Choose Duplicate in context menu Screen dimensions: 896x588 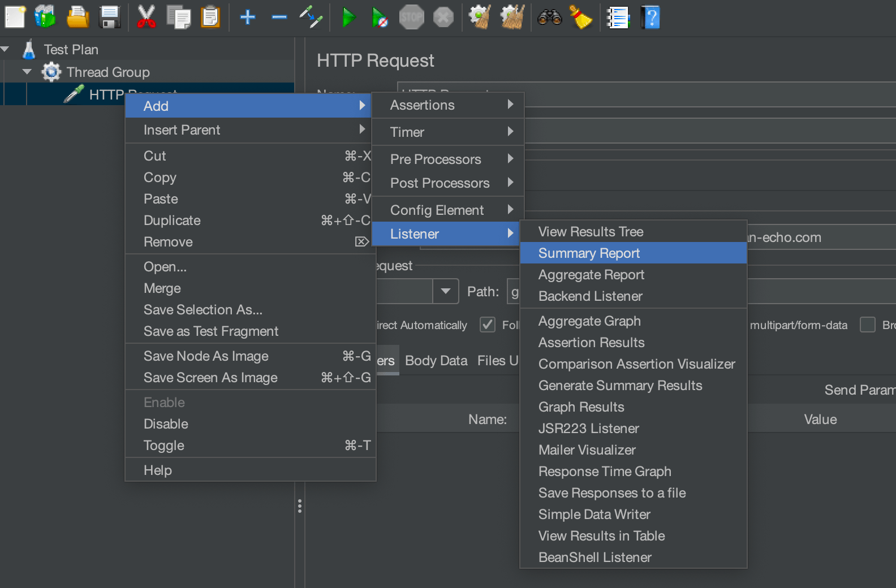(x=251, y=220)
